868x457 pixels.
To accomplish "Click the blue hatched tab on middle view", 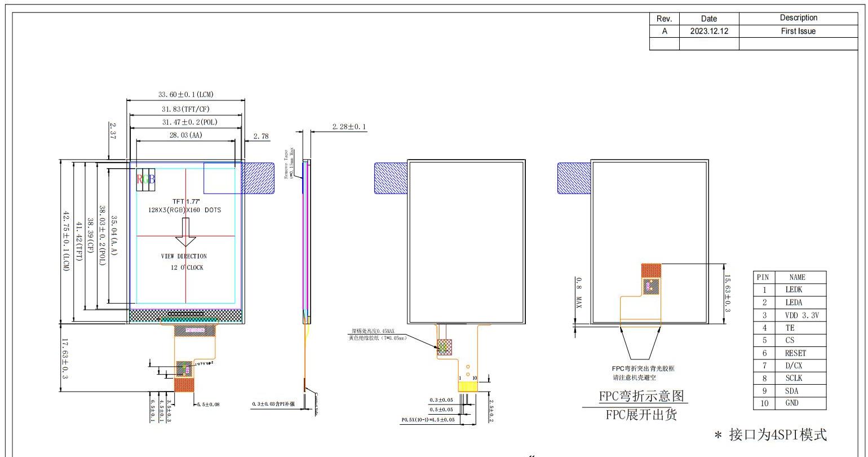I will point(391,178).
